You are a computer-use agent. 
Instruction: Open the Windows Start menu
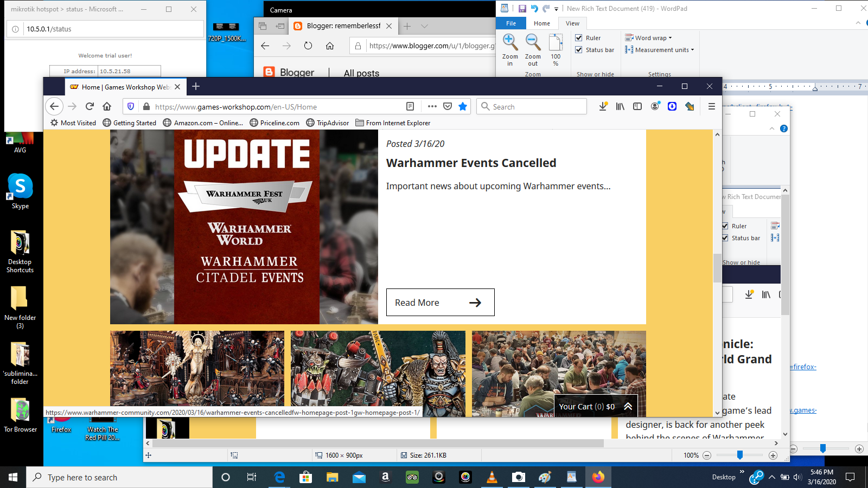click(x=13, y=477)
